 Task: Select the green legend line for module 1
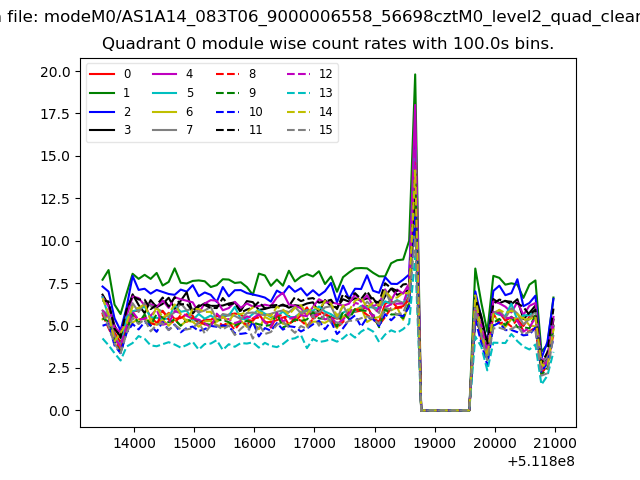tap(103, 93)
